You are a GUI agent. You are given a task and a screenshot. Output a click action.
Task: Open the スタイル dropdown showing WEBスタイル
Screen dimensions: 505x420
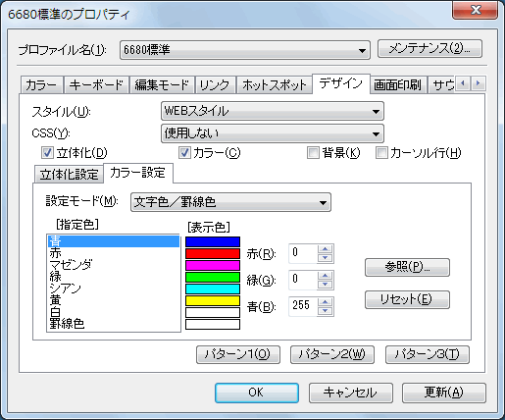pos(273,111)
